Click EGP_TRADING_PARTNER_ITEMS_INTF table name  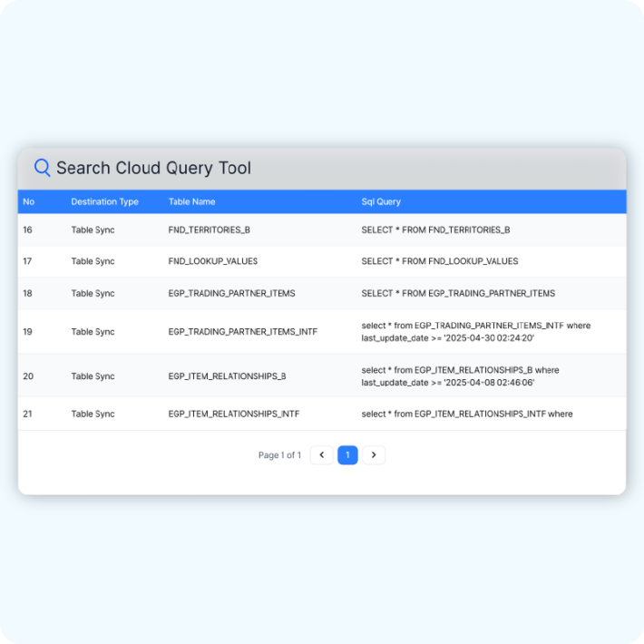[243, 331]
